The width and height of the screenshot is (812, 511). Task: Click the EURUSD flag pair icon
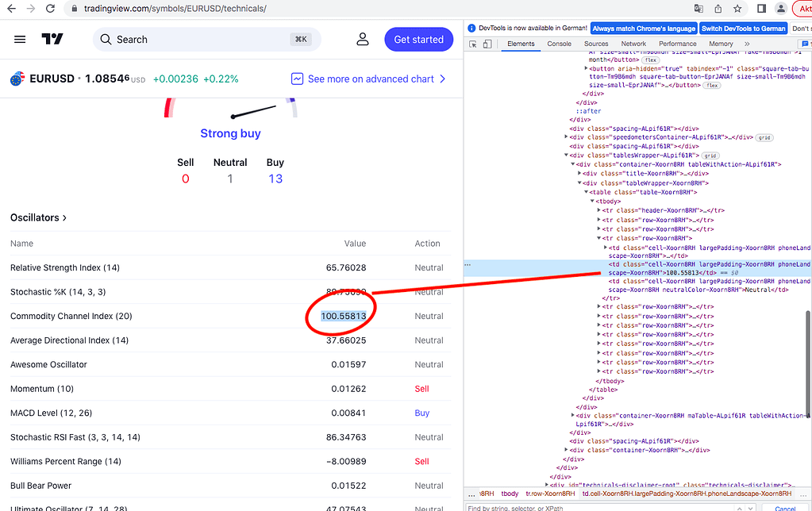tap(17, 79)
